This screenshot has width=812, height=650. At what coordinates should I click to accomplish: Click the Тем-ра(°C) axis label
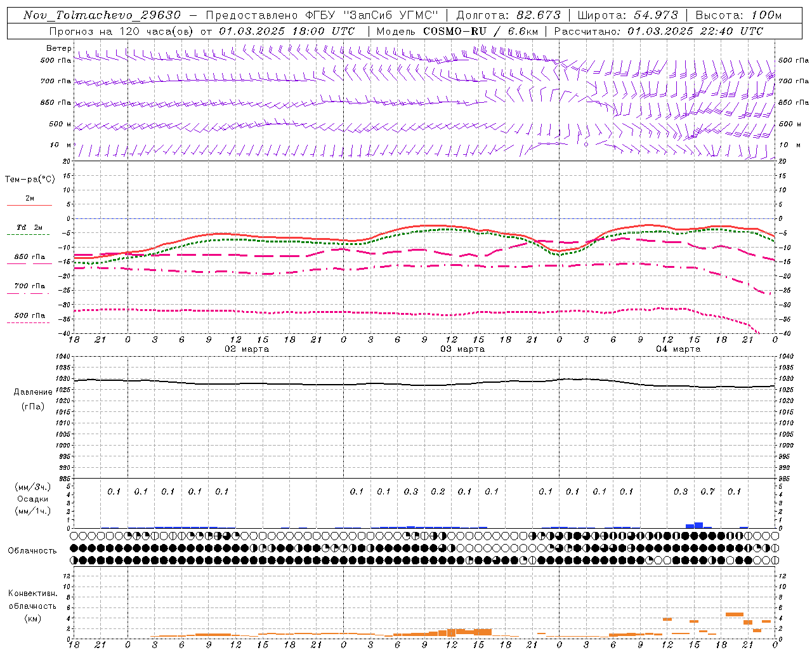pos(30,180)
